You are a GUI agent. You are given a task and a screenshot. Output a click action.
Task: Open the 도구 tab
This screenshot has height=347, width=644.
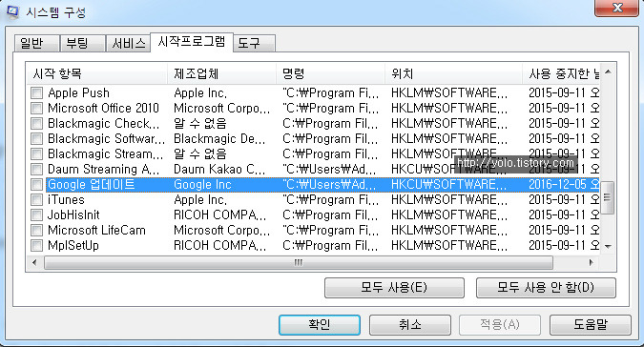(254, 43)
